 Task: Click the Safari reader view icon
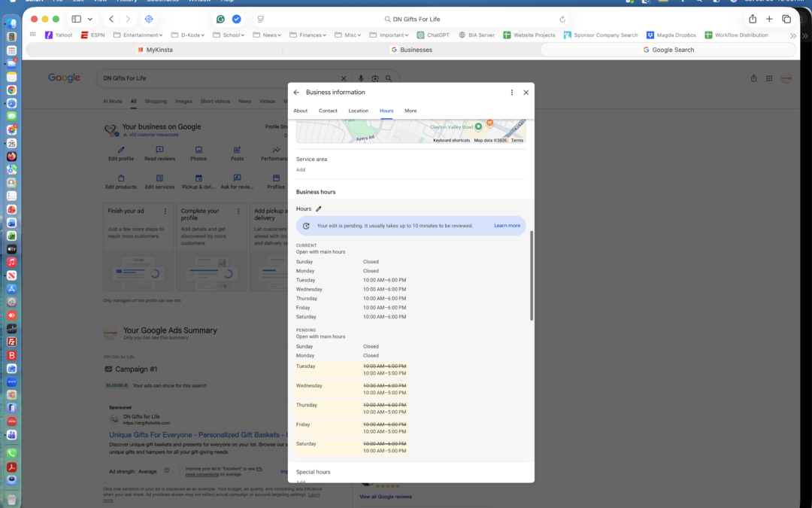click(260, 19)
